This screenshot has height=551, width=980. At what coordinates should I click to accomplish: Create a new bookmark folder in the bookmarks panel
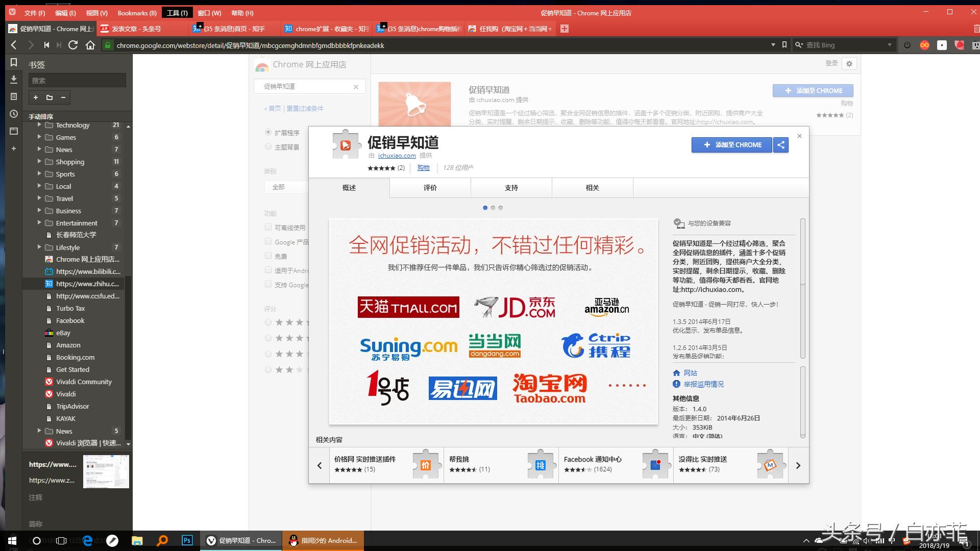(x=49, y=97)
